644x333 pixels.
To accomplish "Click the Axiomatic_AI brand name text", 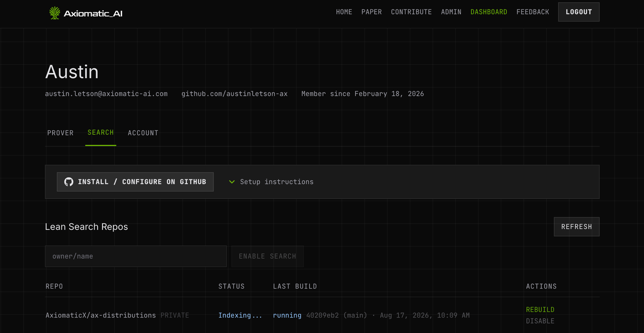I will [x=93, y=14].
